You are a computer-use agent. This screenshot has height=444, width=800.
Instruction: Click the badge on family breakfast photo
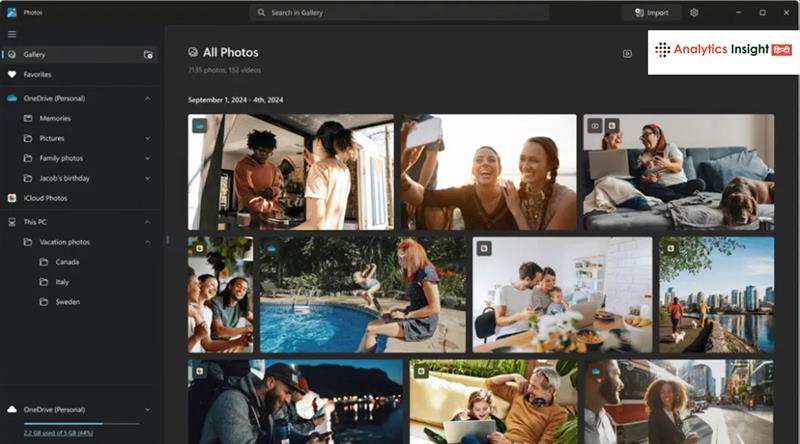pos(484,249)
